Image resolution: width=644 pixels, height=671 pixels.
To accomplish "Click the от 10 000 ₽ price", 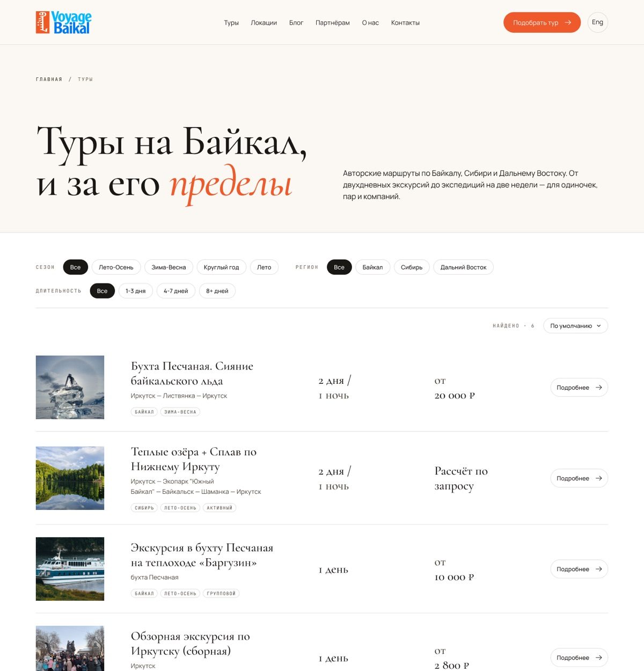I will tap(454, 570).
